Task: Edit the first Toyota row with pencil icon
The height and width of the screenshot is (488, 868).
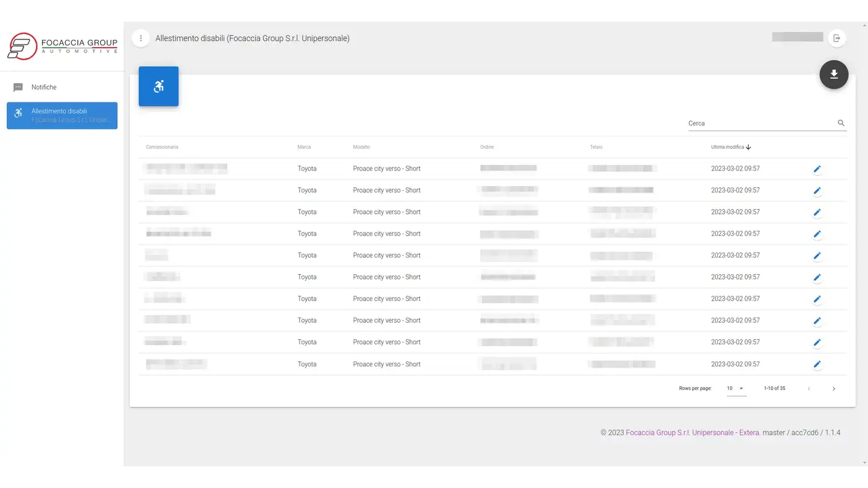Action: 817,169
